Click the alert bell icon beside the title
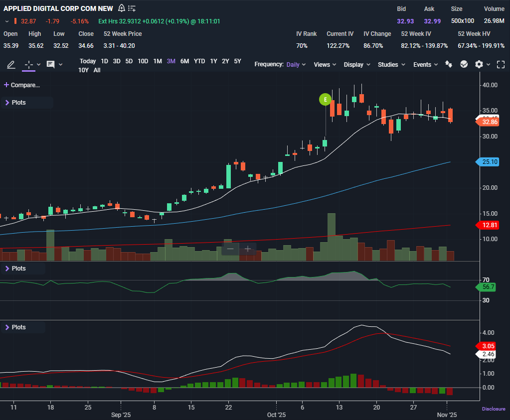Screen dimensions: 510x420 121,8
